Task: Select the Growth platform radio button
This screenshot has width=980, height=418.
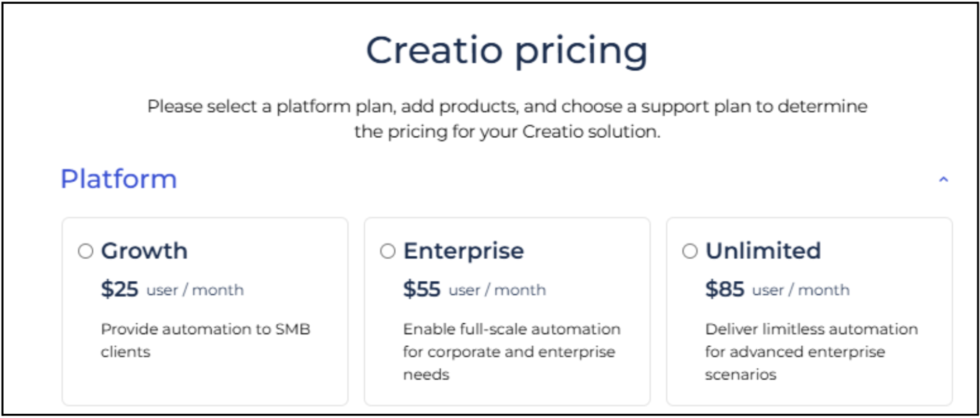Action: click(x=85, y=251)
